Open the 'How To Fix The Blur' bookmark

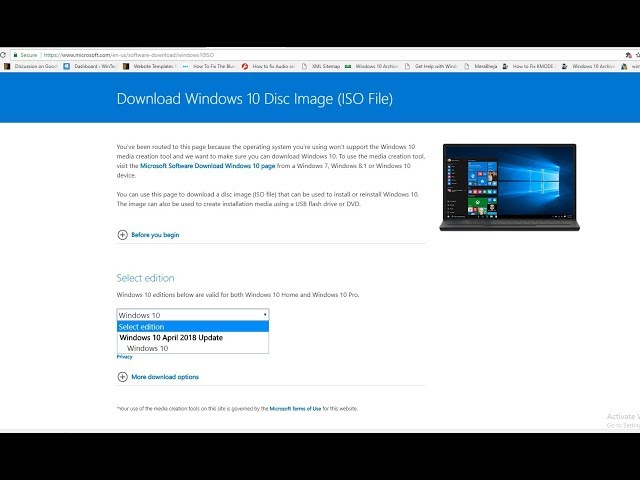pos(209,66)
